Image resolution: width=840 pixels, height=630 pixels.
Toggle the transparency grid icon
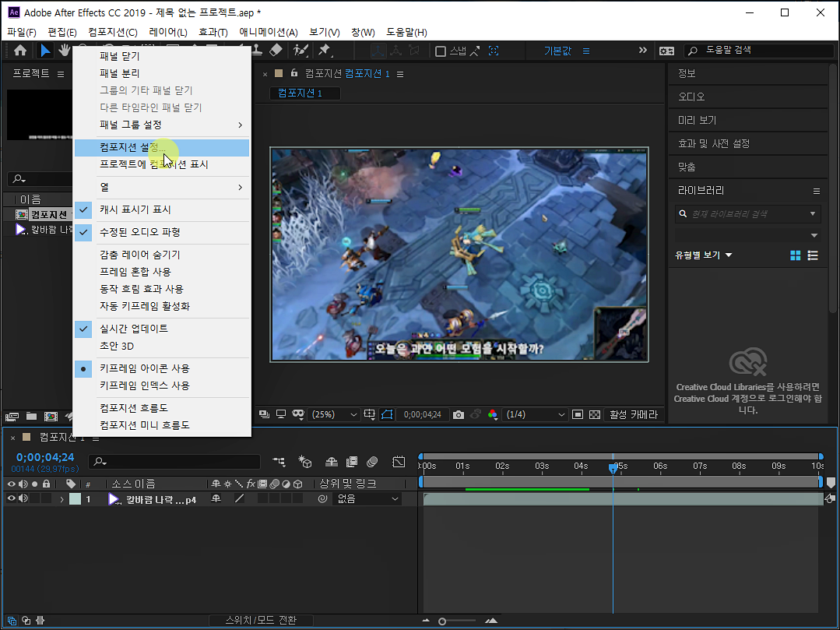tap(595, 414)
